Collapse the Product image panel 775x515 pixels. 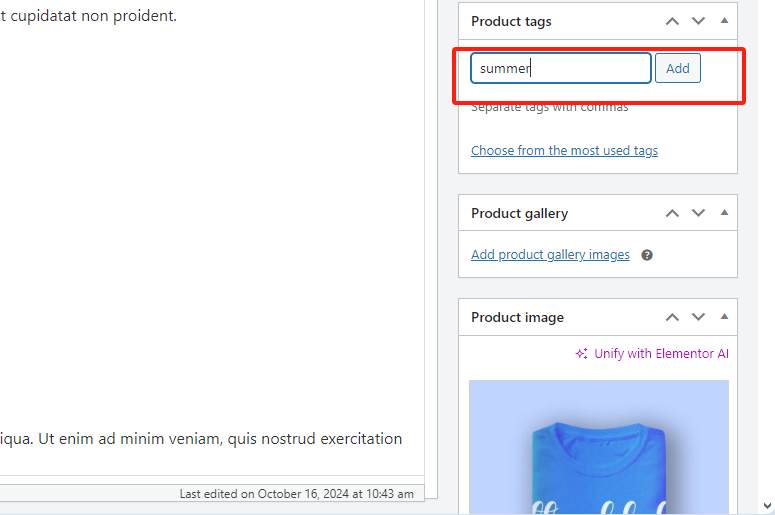(724, 317)
